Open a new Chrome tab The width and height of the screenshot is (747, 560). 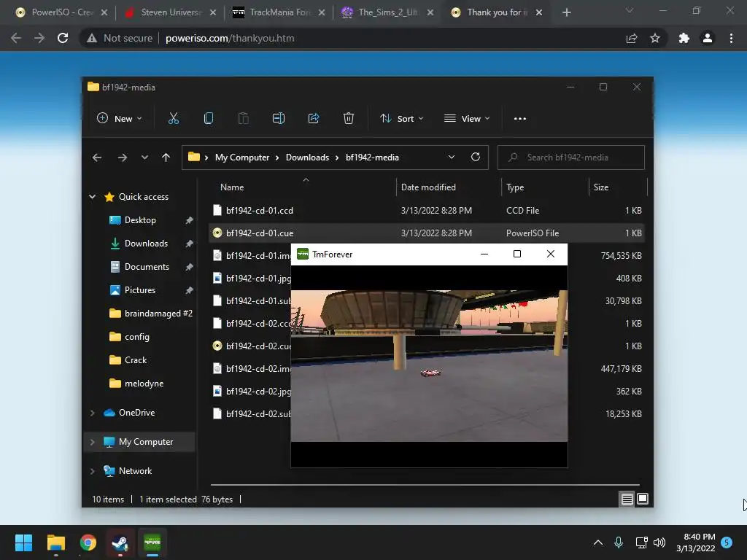pos(566,12)
